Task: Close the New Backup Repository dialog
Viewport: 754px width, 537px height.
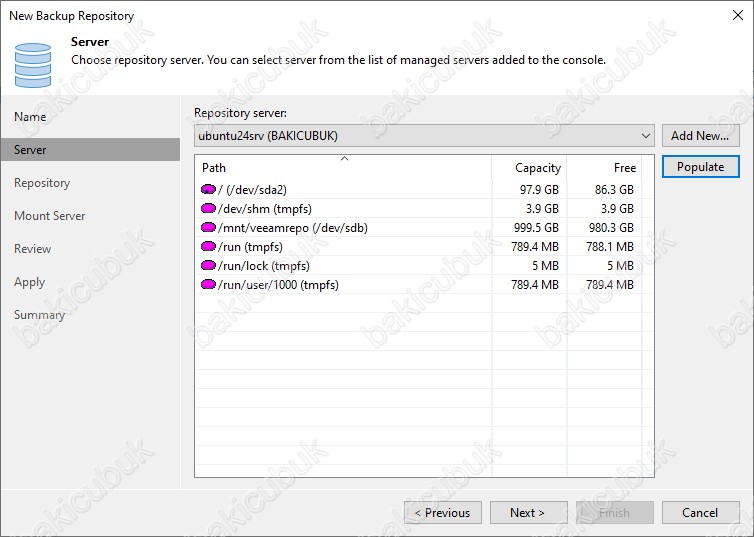Action: click(x=738, y=15)
